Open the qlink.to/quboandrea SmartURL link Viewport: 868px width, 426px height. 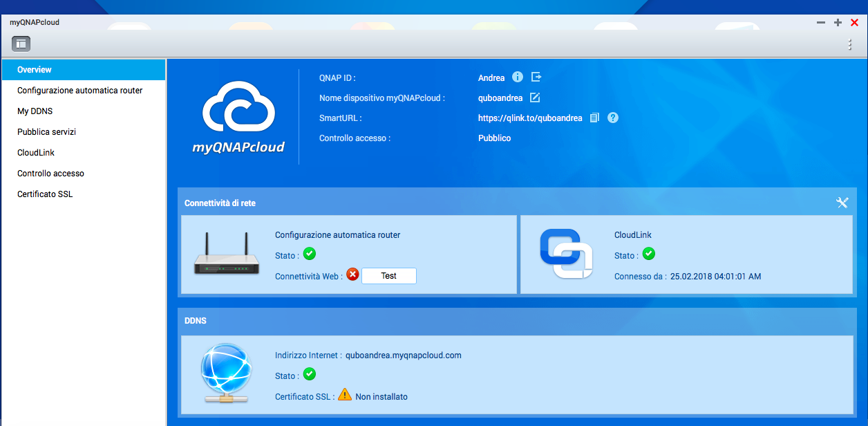pos(530,118)
